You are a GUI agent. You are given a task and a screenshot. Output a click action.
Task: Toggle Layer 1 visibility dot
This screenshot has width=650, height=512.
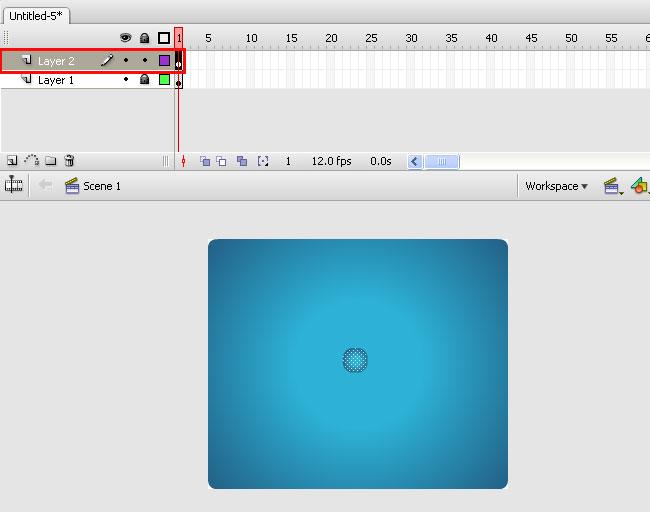[x=126, y=79]
